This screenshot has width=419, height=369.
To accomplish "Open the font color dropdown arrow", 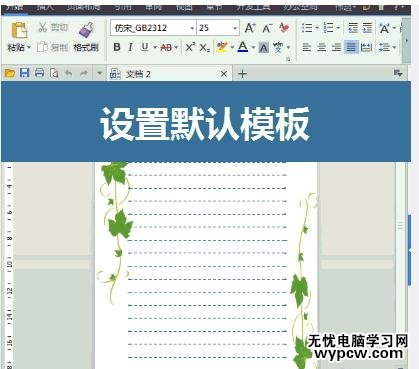I will 253,47.
